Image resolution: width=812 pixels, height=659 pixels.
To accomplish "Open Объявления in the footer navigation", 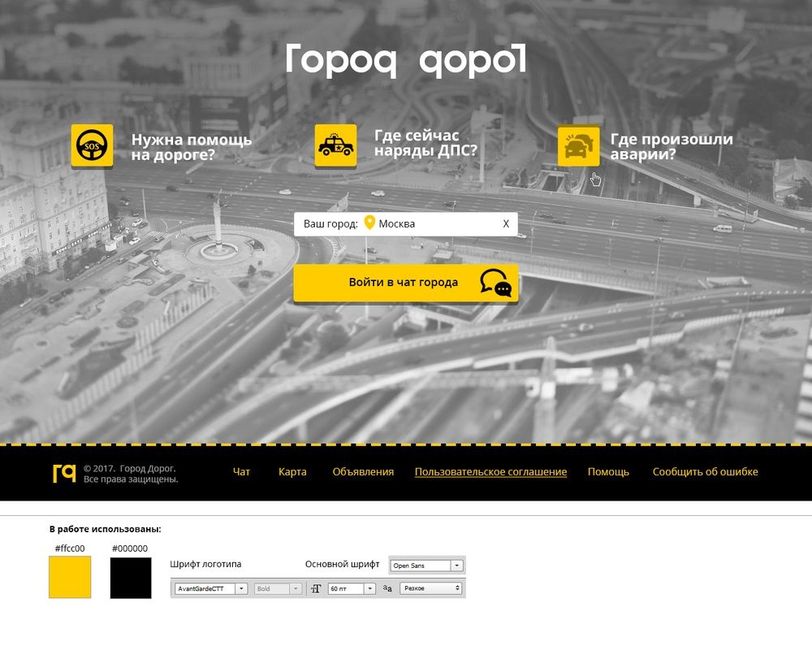I will (363, 472).
